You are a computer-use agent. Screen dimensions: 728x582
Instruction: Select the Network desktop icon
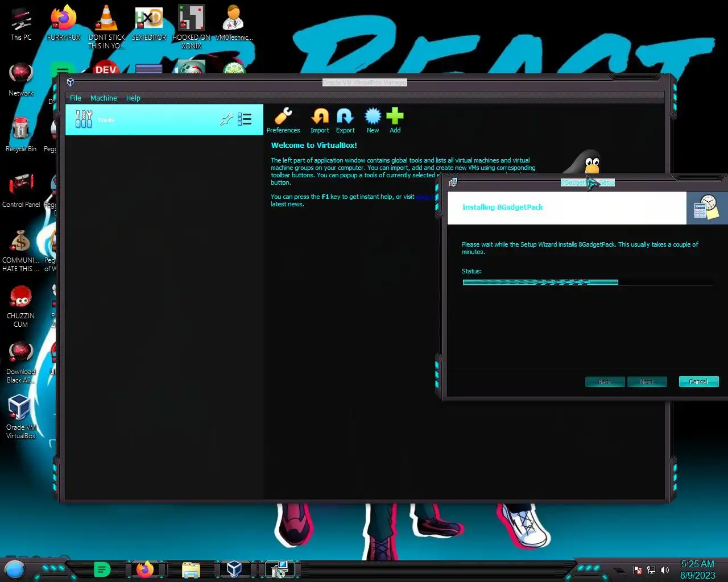click(x=21, y=80)
